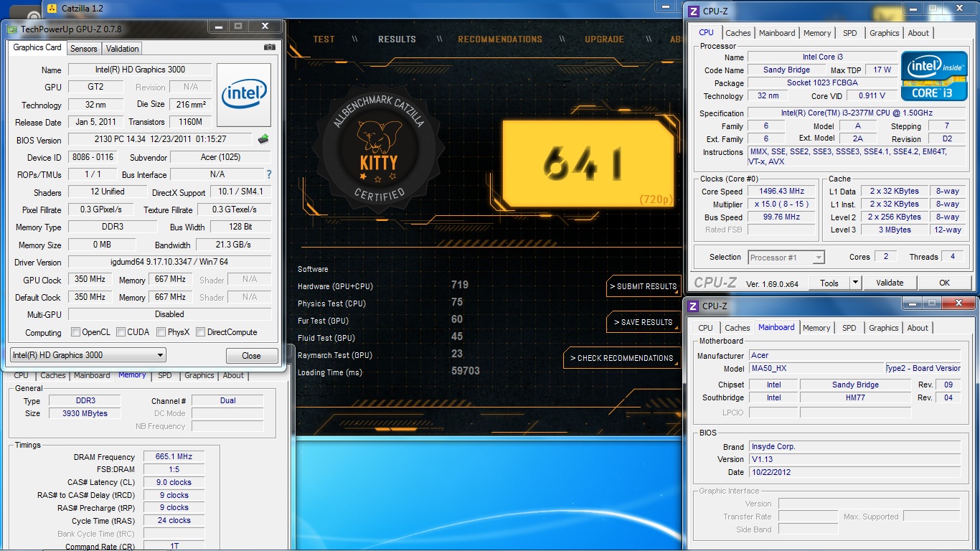
Task: Open About tab in CPU-Z memory timings window
Action: pyautogui.click(x=233, y=375)
